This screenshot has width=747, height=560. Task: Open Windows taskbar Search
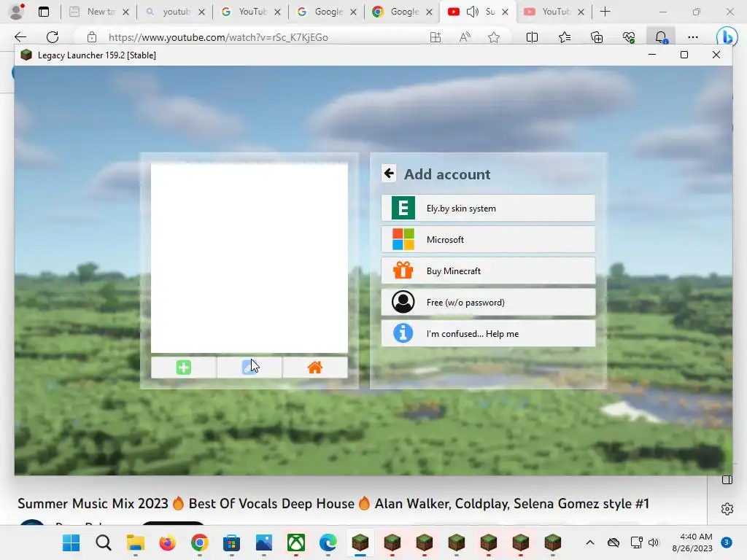click(104, 542)
